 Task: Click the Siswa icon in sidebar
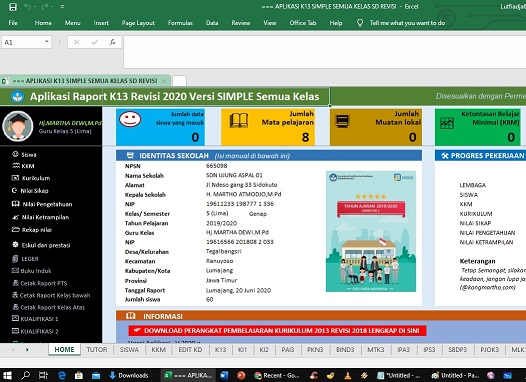(x=15, y=154)
